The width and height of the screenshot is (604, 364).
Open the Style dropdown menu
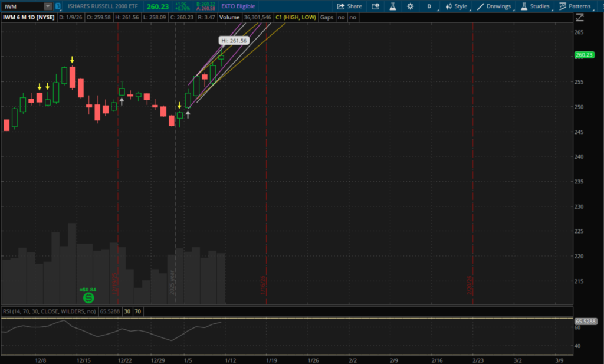457,6
